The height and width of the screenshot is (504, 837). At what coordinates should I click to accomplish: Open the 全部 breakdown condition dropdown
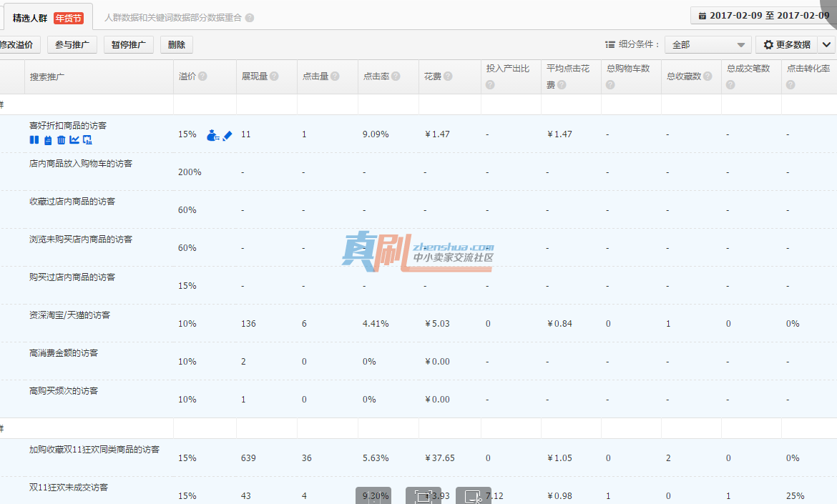coord(708,45)
